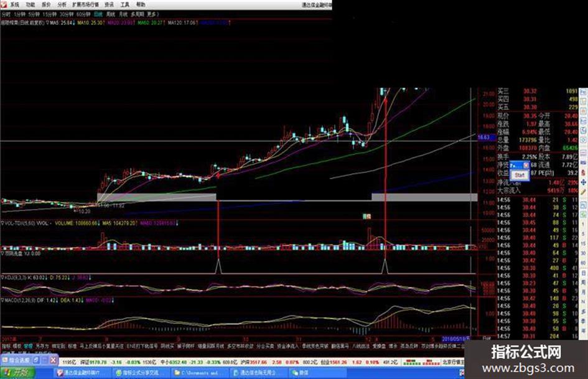Expand the 更多 periods list

(152, 14)
